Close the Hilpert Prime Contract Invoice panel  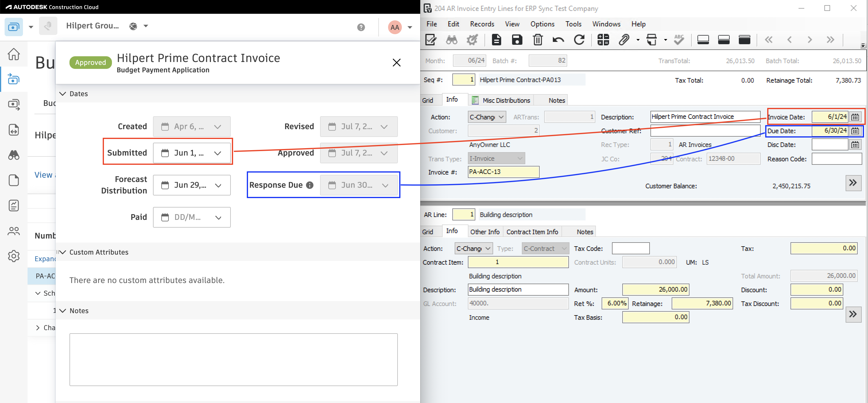tap(396, 63)
